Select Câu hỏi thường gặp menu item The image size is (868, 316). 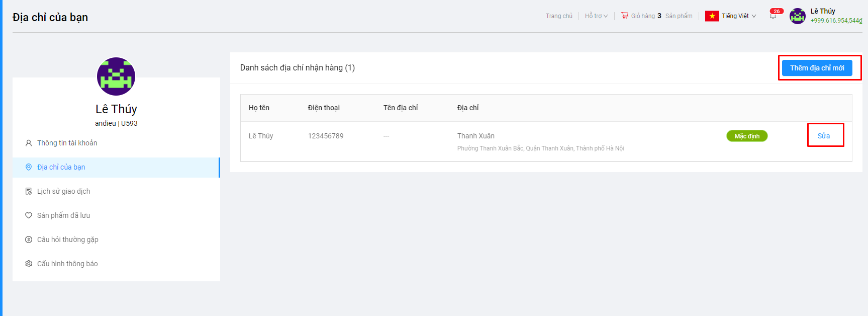point(67,240)
